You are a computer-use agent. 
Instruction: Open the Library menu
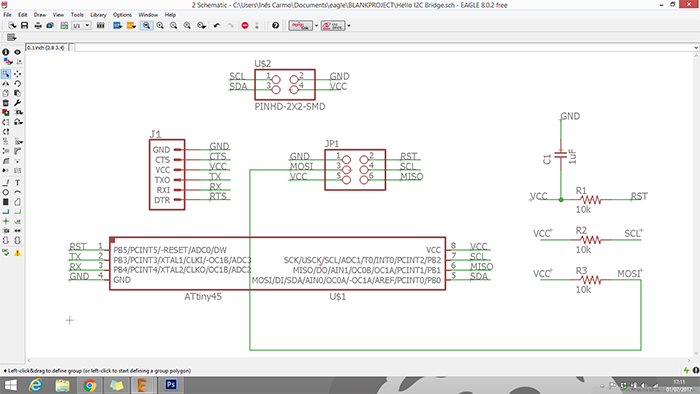[98, 15]
